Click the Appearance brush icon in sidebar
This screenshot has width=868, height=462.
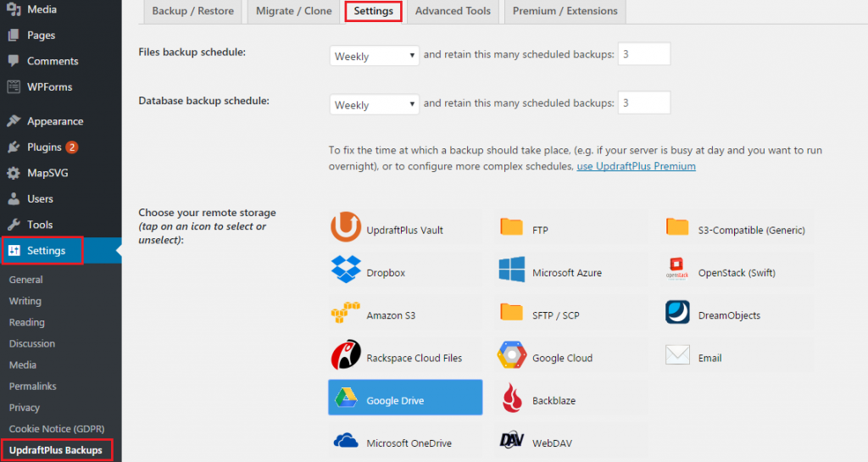tap(14, 121)
